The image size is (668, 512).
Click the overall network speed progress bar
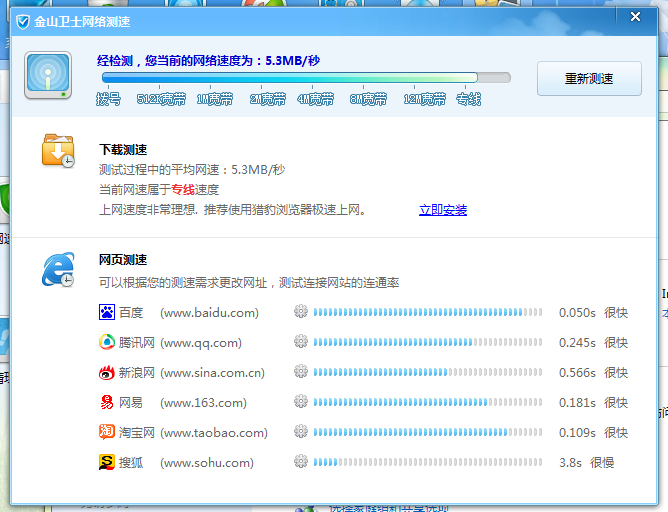click(x=306, y=78)
